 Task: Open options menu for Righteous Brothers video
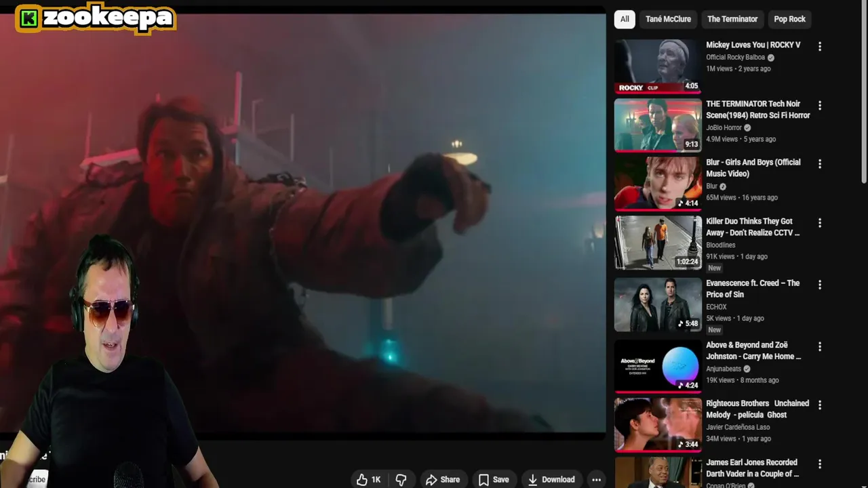[x=820, y=405]
